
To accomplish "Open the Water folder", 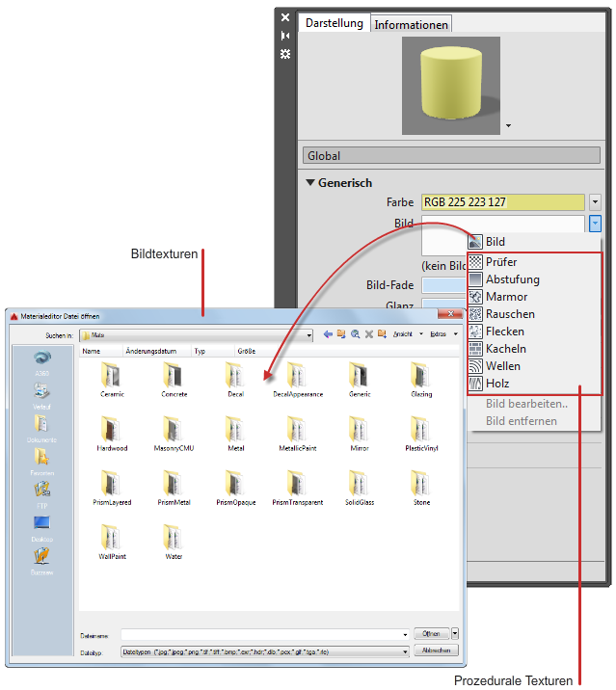I will (174, 543).
